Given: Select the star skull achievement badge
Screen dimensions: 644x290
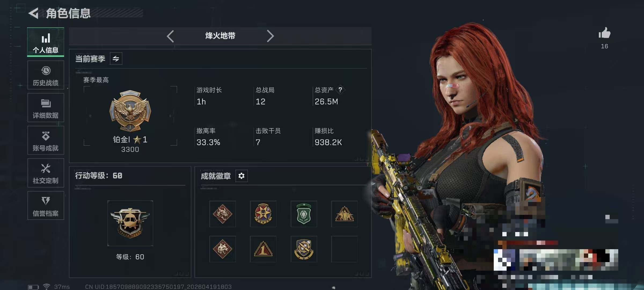Looking at the screenshot, I should (x=263, y=214).
